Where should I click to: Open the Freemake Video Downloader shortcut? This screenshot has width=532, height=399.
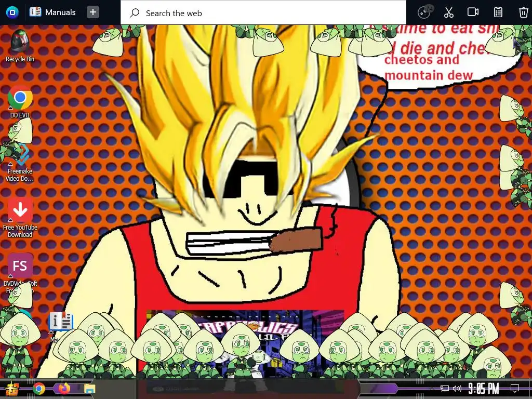tap(20, 163)
